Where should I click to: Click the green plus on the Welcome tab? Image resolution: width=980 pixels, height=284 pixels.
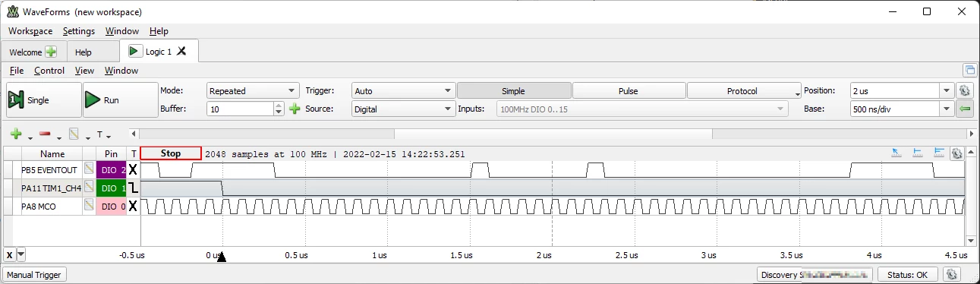click(x=51, y=52)
